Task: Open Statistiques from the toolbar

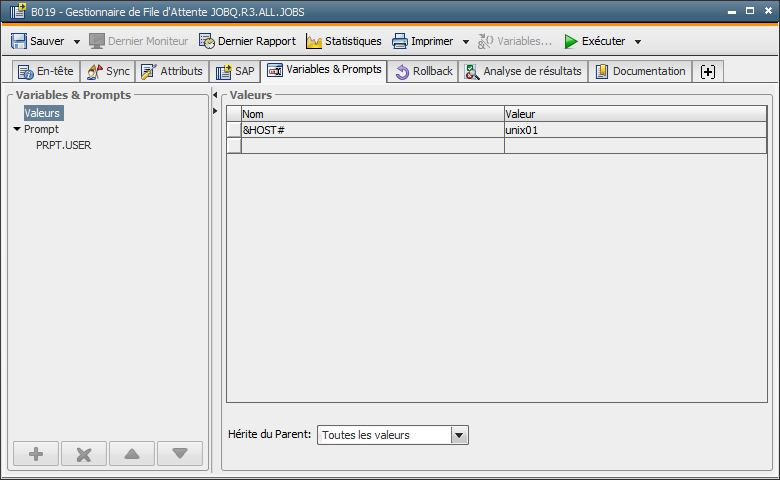Action: (x=343, y=41)
